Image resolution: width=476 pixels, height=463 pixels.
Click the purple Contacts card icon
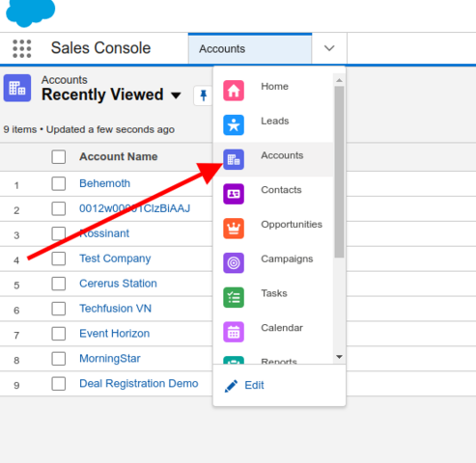(x=234, y=194)
